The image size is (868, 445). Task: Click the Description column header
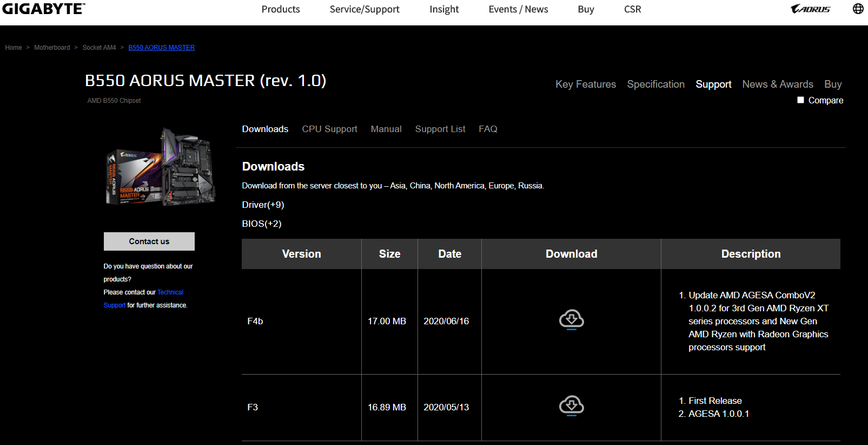pyautogui.click(x=751, y=254)
